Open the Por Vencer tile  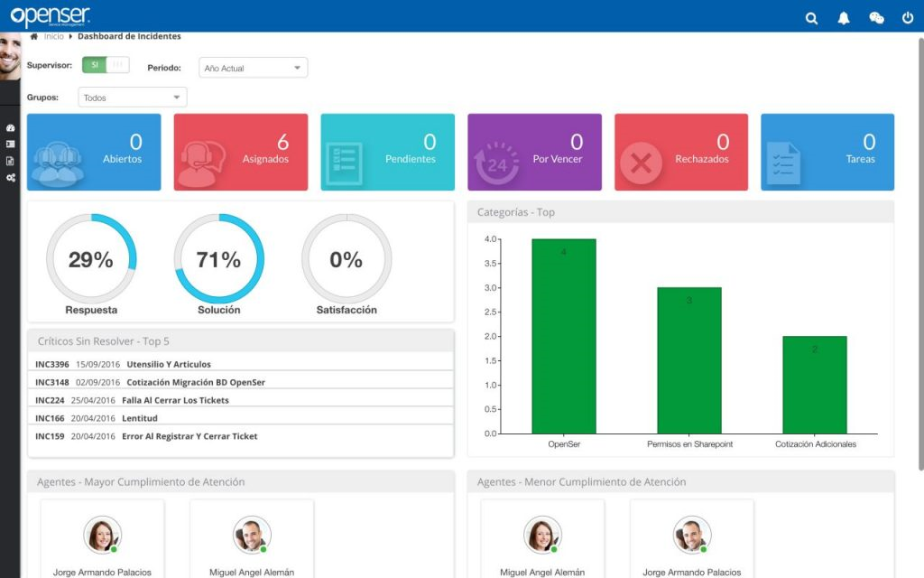(x=534, y=152)
